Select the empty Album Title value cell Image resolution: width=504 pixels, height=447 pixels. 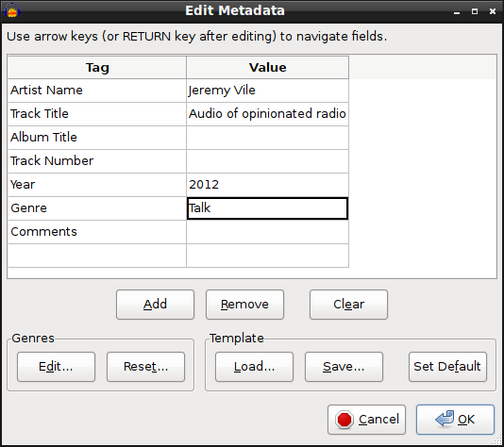pyautogui.click(x=267, y=138)
